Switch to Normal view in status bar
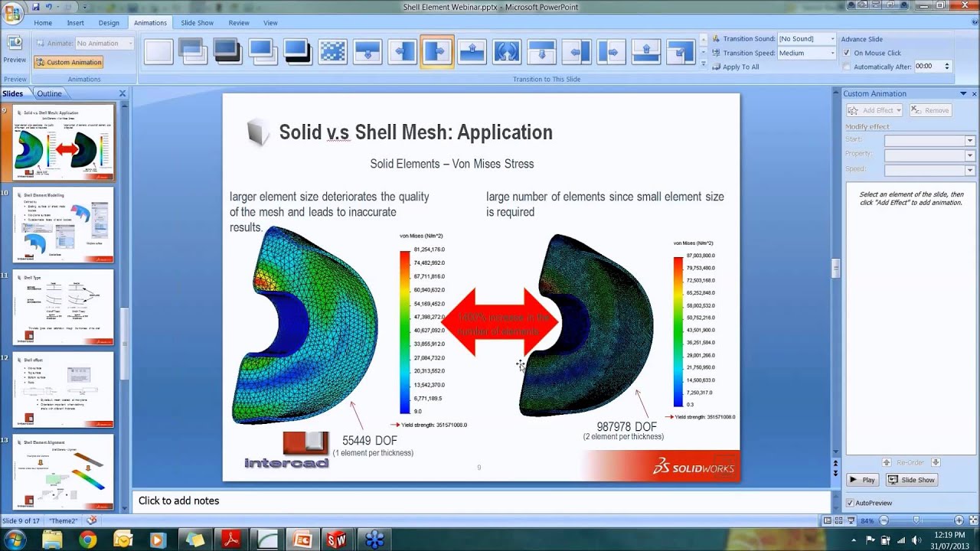 (x=828, y=521)
